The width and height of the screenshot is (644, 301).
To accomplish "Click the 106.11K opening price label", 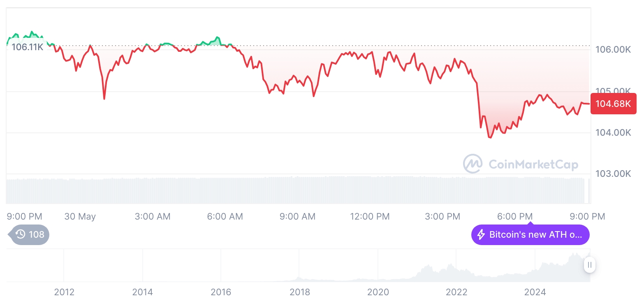I will 27,47.
